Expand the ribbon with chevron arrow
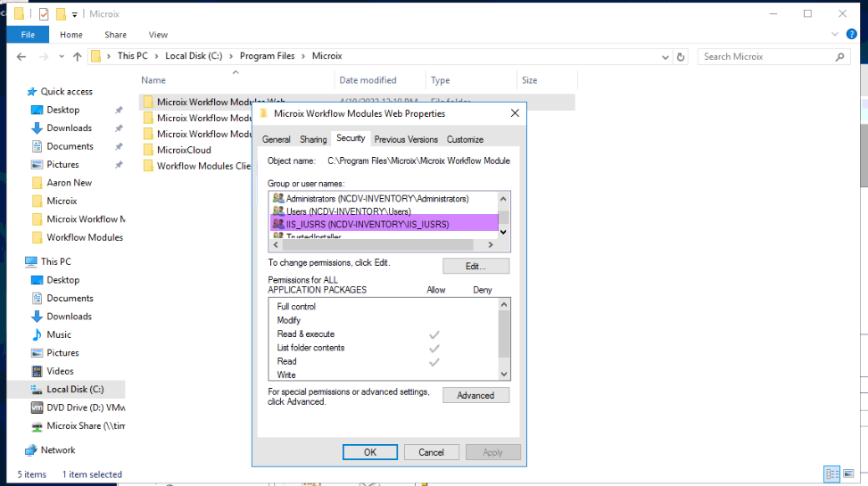Image resolution: width=868 pixels, height=486 pixels. pyautogui.click(x=835, y=35)
